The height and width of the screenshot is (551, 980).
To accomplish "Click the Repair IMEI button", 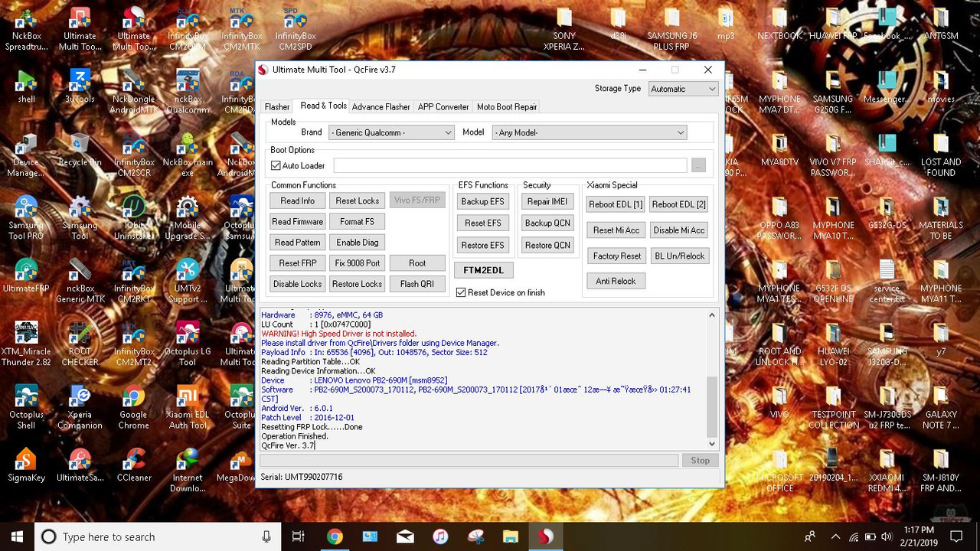I will tap(547, 201).
